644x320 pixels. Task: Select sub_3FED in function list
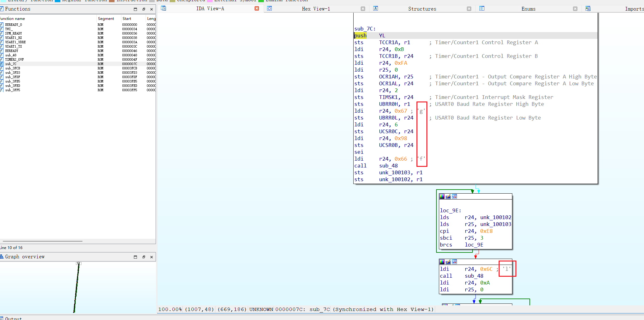click(x=78, y=86)
